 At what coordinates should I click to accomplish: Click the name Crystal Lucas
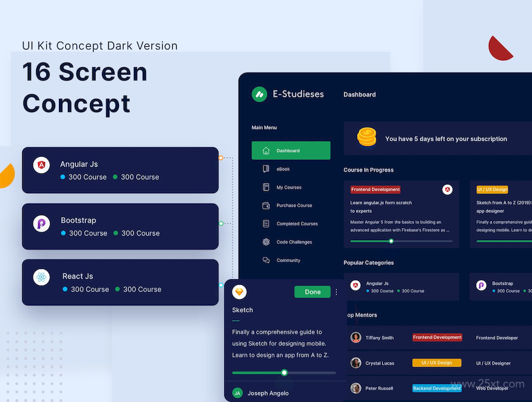[379, 363]
